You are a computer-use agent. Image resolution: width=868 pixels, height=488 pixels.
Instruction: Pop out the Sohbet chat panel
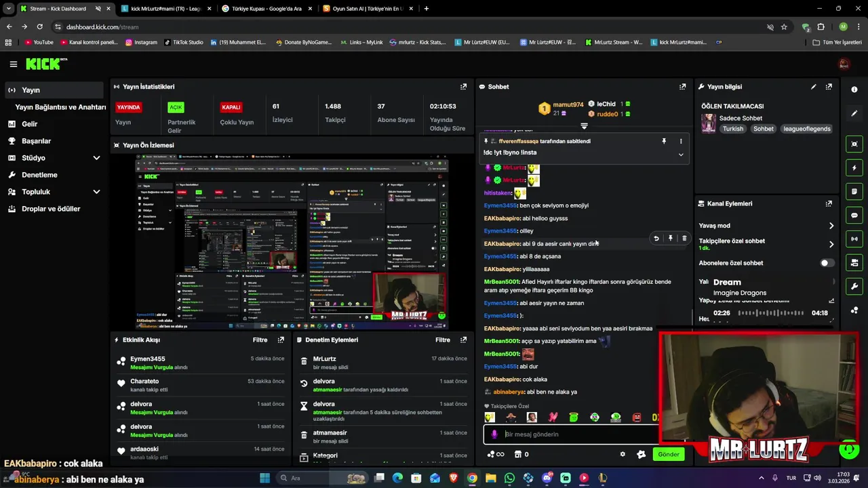(x=682, y=87)
